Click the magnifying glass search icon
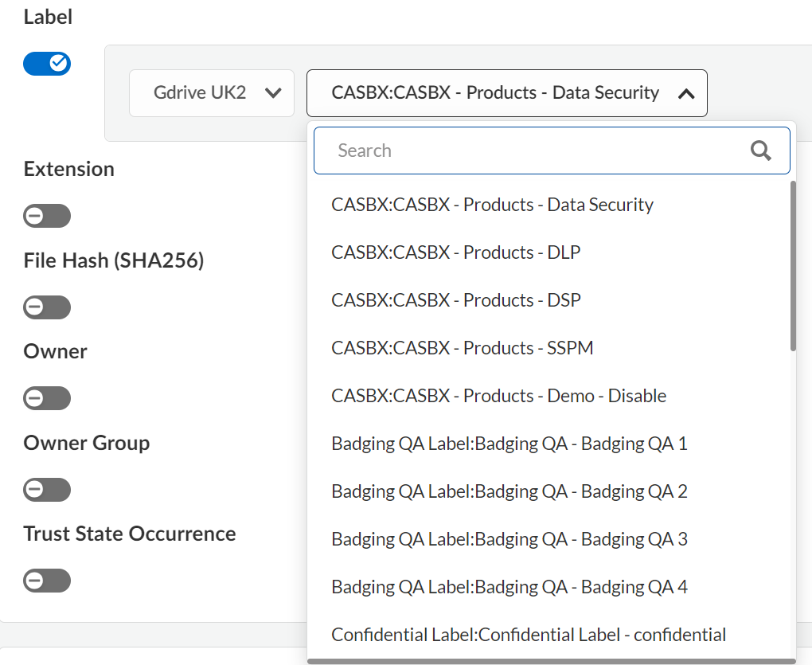 point(761,151)
